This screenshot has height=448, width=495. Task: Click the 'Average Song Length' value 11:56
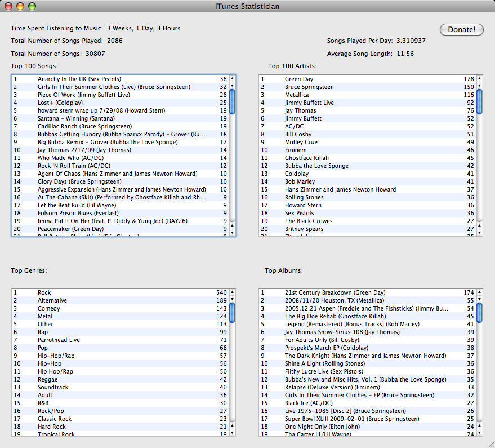tap(405, 54)
